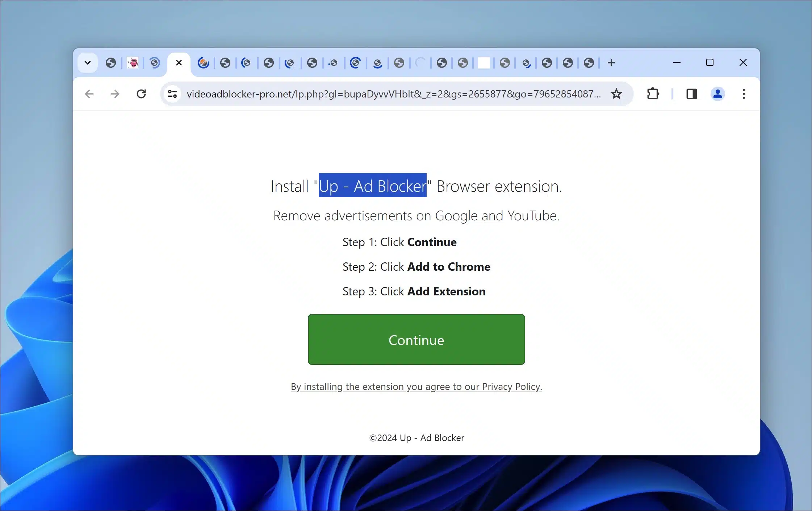The height and width of the screenshot is (511, 812).
Task: Open Chrome's three-dot menu
Action: pyautogui.click(x=744, y=94)
